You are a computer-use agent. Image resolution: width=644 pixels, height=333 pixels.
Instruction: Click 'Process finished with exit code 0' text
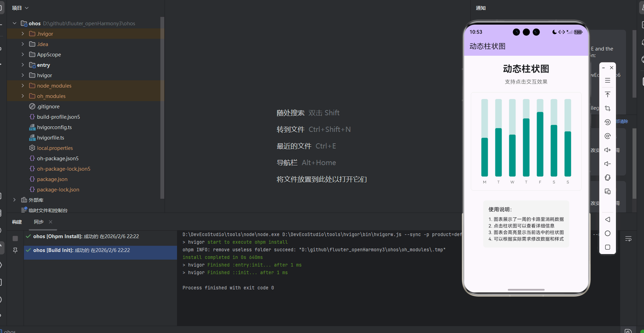pos(228,288)
